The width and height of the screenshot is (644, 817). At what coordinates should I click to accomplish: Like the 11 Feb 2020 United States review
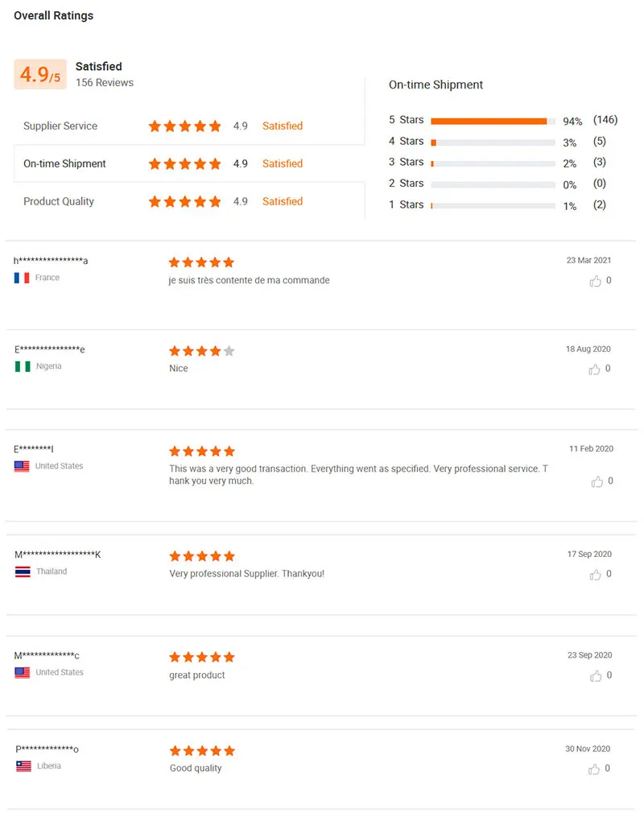597,481
